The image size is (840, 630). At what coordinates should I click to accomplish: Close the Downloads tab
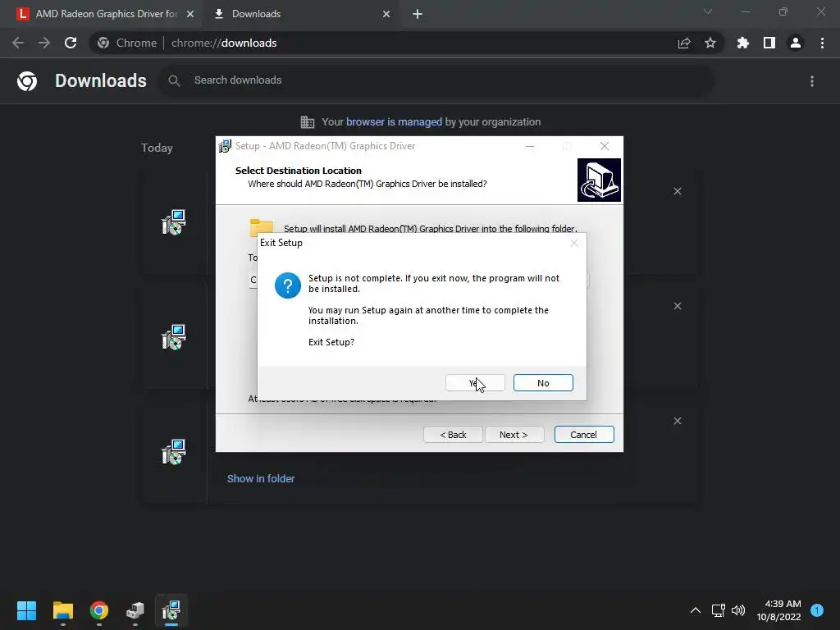386,14
